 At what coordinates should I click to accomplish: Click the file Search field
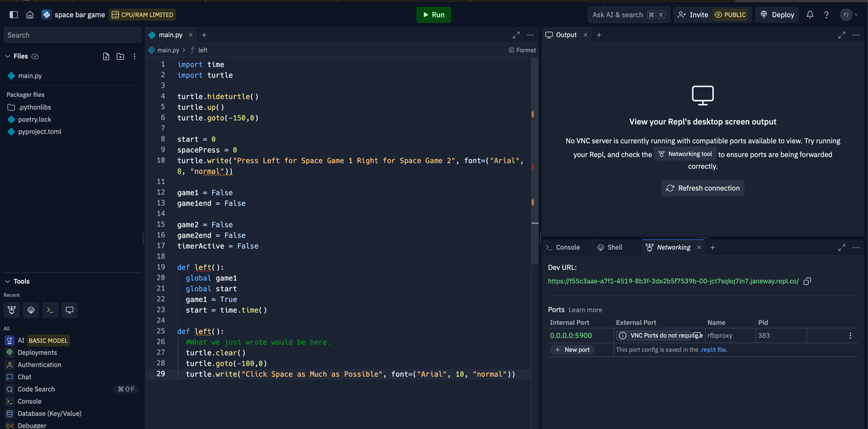pyautogui.click(x=71, y=35)
